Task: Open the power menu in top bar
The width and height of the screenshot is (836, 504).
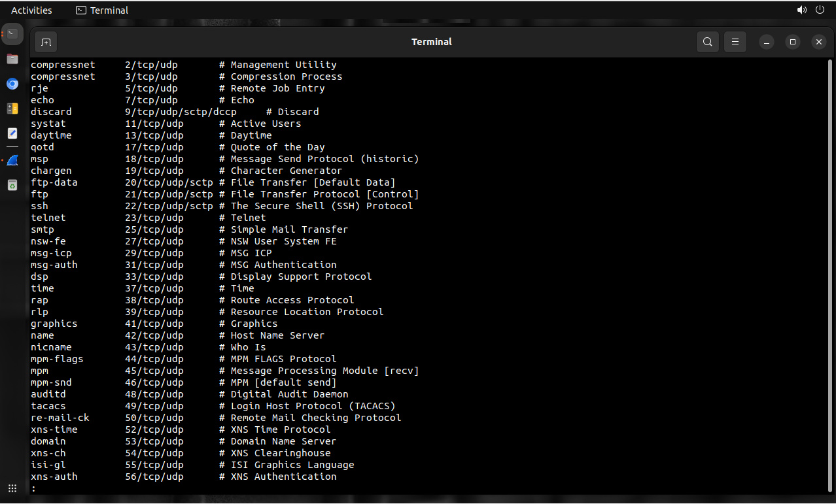Action: coord(820,10)
